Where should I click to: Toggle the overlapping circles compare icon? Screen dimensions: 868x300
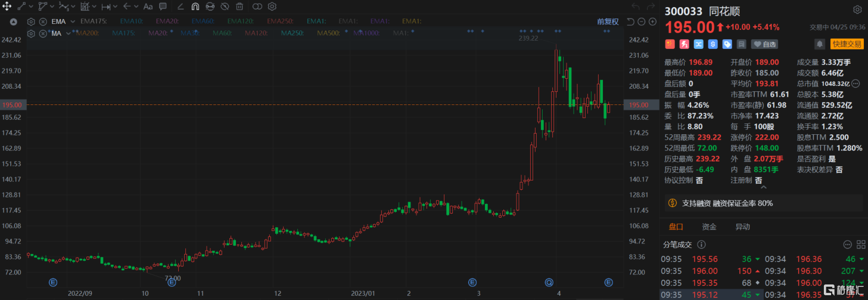click(x=257, y=7)
